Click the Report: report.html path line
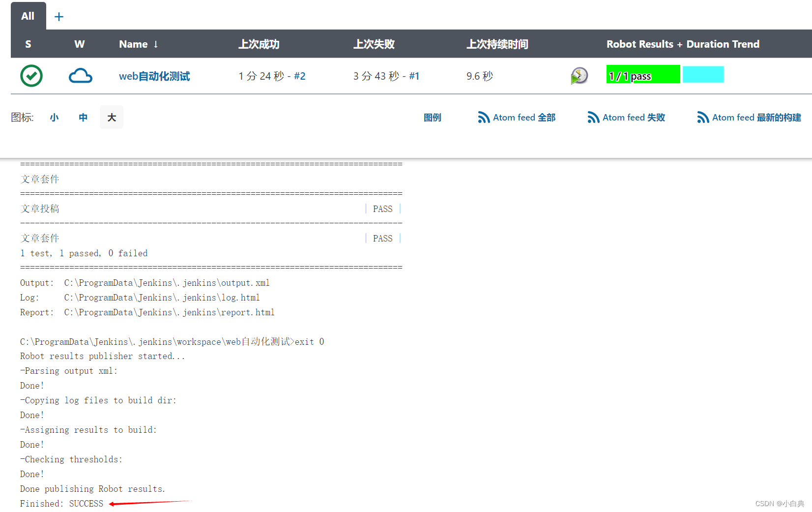Screen dimensions: 812x512 [x=147, y=312]
